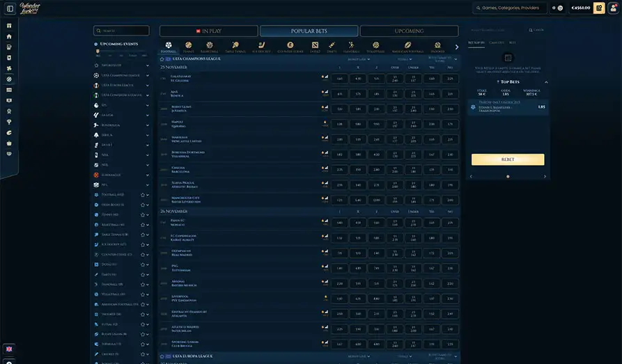The width and height of the screenshot is (622, 364).
Task: Select the Volleyball sport icon
Action: pyautogui.click(x=375, y=47)
